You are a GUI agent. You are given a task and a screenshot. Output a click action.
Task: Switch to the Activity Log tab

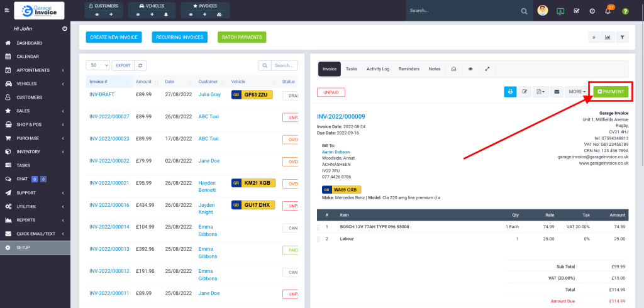click(x=378, y=69)
